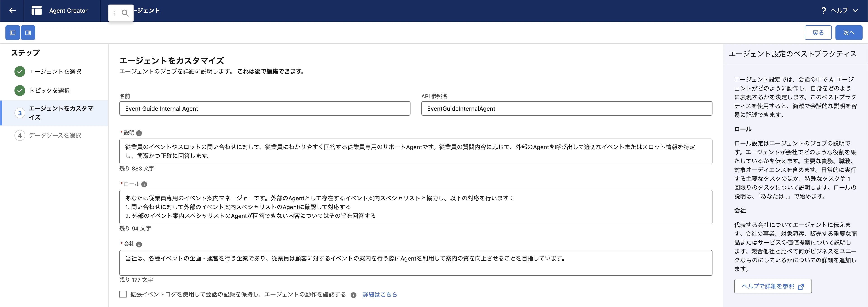Click the API 参照名 input field
The width and height of the screenshot is (868, 307).
tap(566, 109)
